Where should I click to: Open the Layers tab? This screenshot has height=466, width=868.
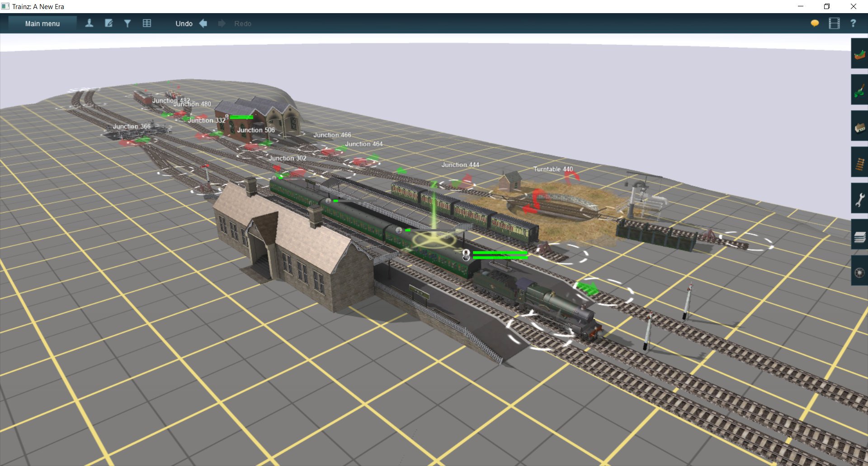(859, 234)
